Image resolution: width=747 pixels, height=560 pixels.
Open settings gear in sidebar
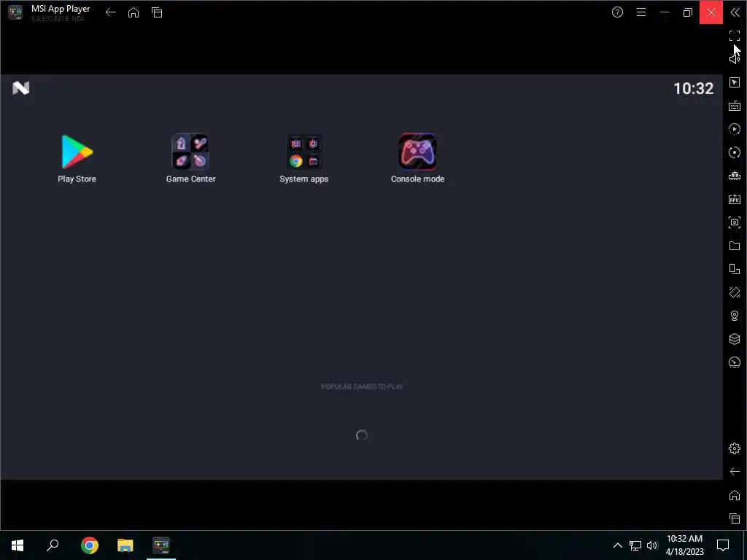[x=735, y=448]
